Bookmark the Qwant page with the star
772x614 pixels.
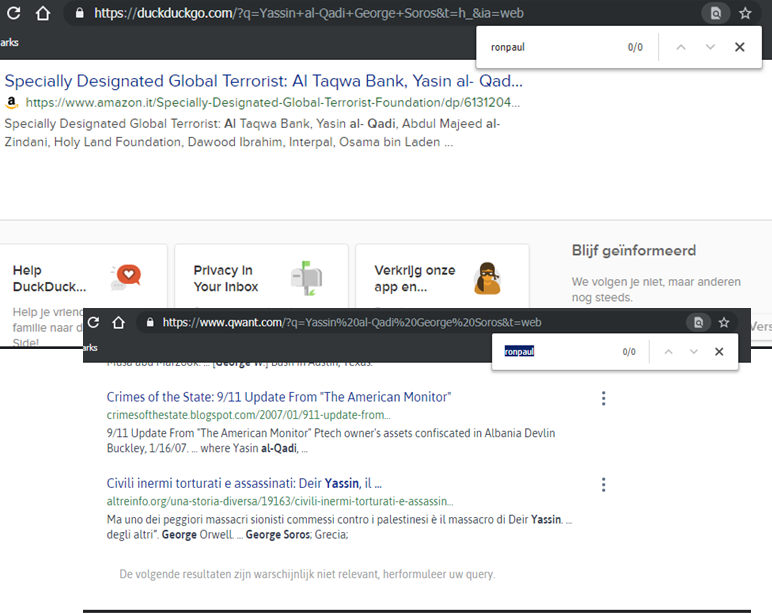click(x=724, y=323)
